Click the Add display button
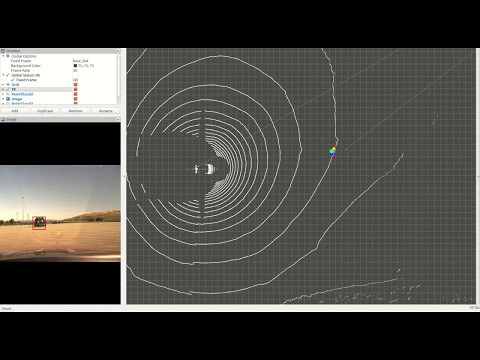Viewport: 480px width, 360px height. (x=15, y=111)
